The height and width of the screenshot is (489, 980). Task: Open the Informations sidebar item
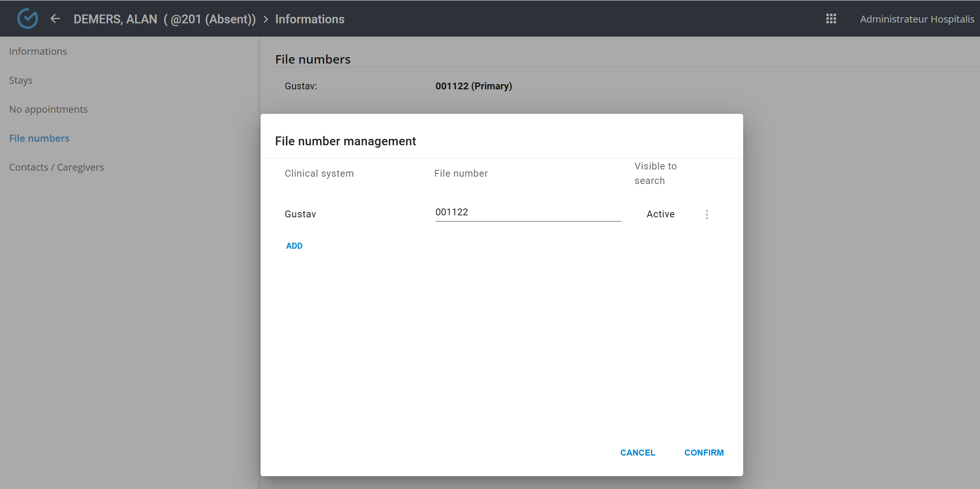coord(38,52)
